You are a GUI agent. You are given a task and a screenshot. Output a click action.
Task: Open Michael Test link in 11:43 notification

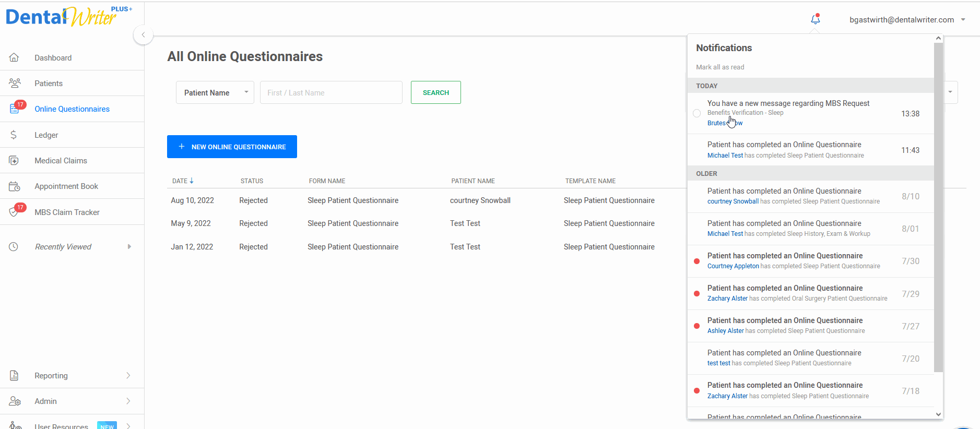click(x=725, y=156)
